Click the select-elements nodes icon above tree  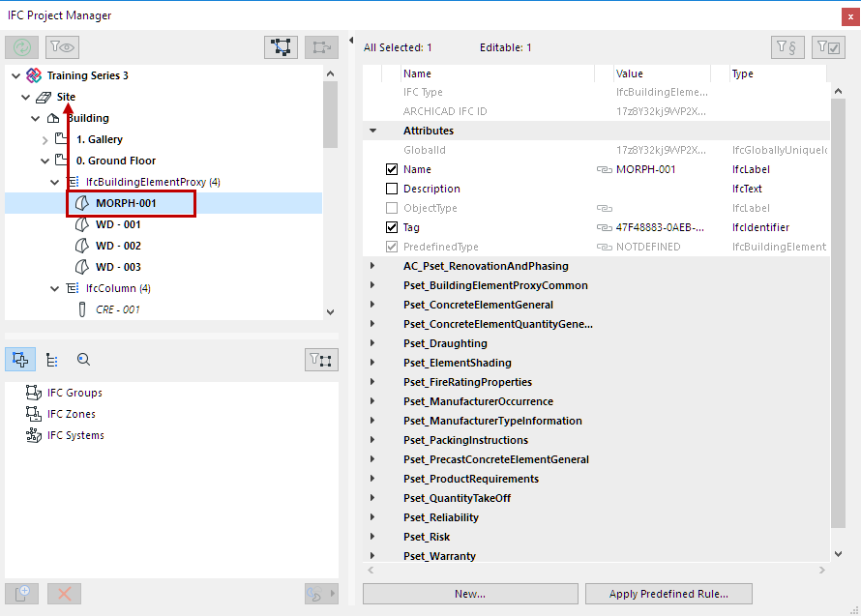coord(282,47)
